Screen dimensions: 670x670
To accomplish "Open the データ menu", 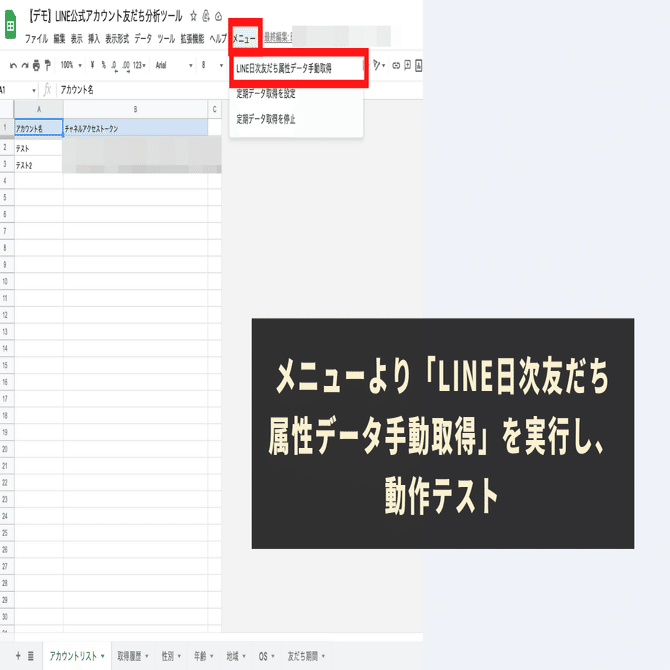I will pyautogui.click(x=143, y=39).
